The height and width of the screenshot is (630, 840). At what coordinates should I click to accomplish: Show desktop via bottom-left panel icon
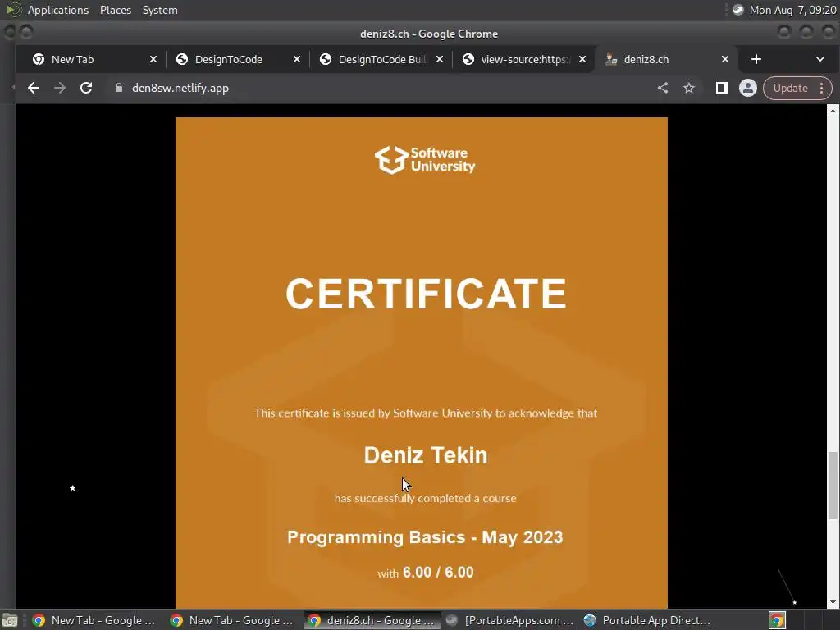coord(10,620)
